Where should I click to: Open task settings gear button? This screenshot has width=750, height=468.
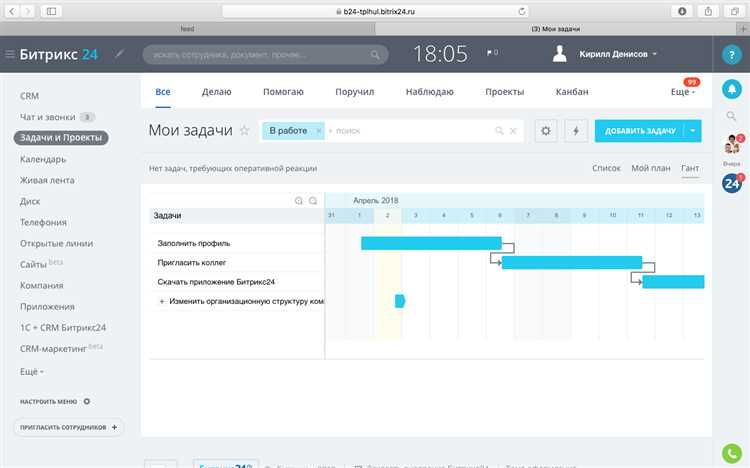(546, 131)
